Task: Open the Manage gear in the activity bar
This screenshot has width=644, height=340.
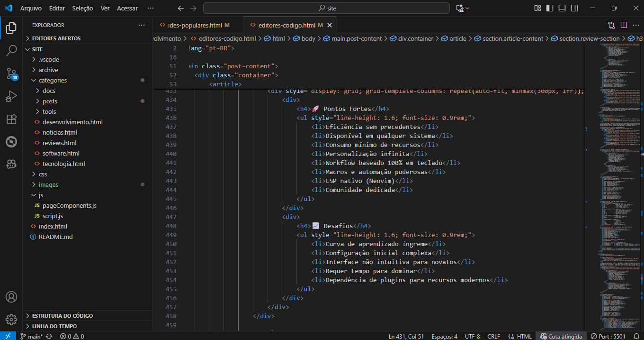Action: click(x=11, y=320)
